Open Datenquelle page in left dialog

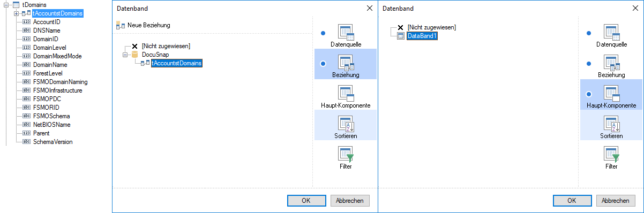(x=346, y=36)
